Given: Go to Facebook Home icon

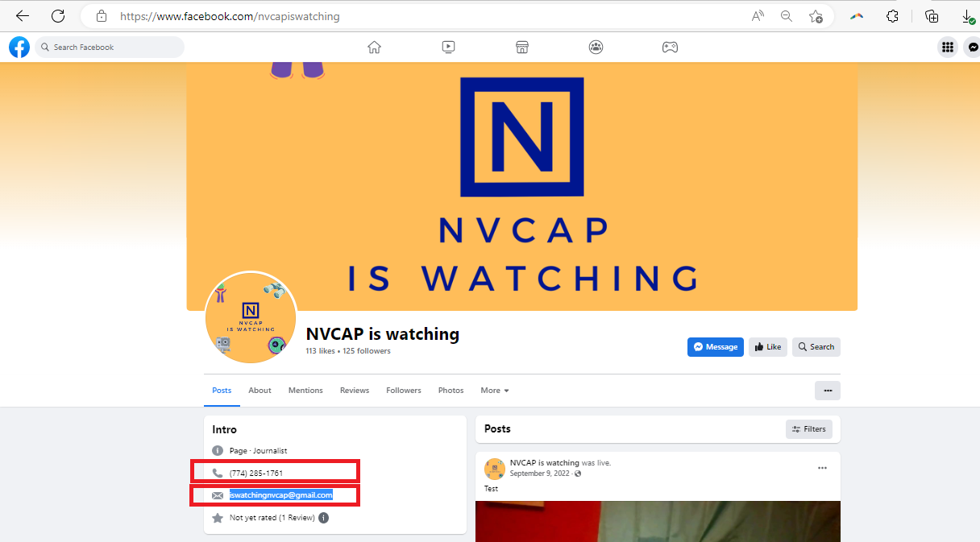Looking at the screenshot, I should [x=374, y=48].
